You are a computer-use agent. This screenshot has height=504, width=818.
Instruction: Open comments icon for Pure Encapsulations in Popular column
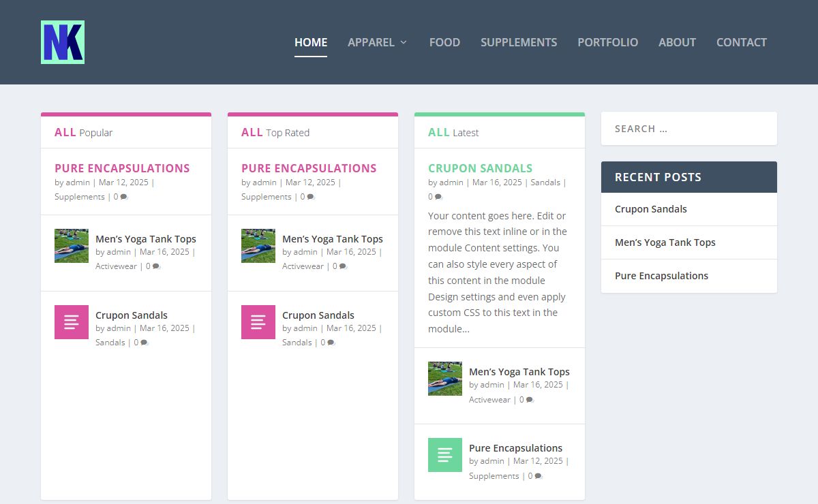click(x=124, y=197)
